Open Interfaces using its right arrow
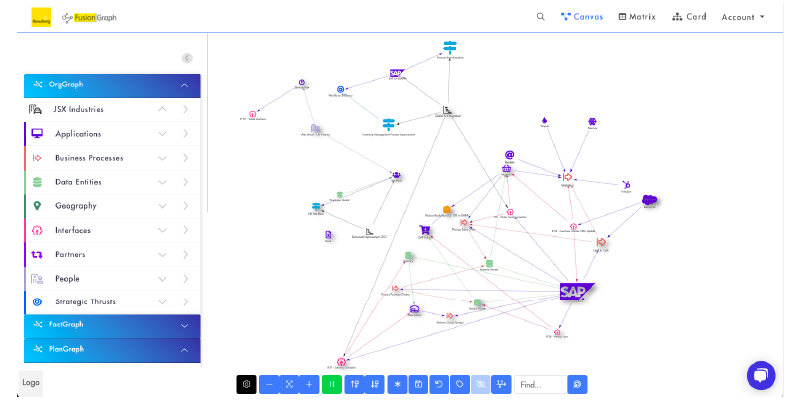The height and width of the screenshot is (400, 800). click(185, 231)
